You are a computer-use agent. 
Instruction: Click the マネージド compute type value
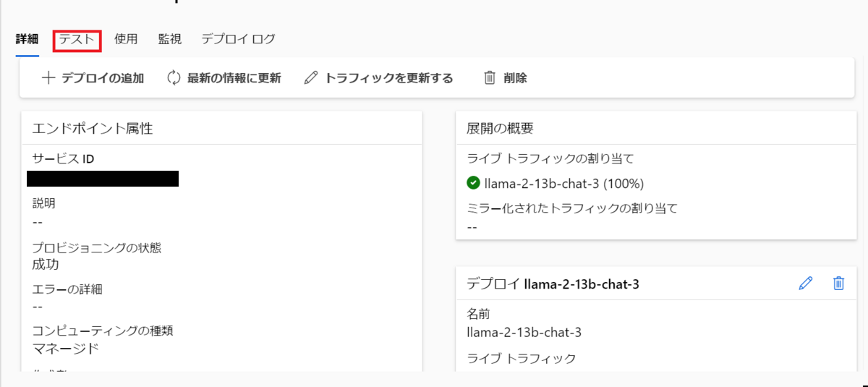tap(66, 349)
